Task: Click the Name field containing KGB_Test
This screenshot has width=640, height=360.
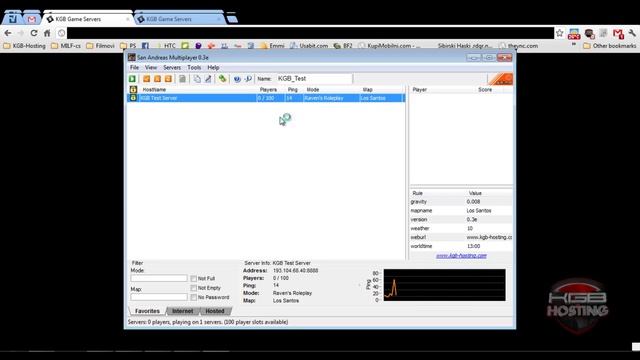Action: (x=314, y=78)
